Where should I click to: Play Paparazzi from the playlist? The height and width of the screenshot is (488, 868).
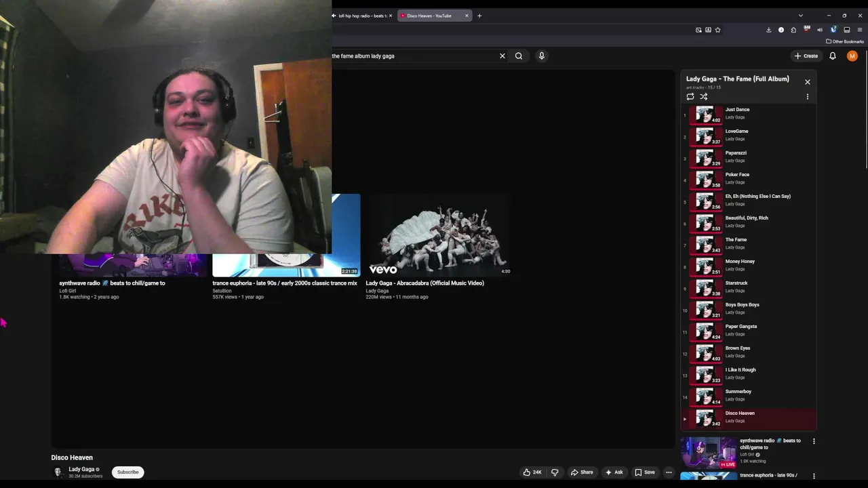pyautogui.click(x=749, y=159)
